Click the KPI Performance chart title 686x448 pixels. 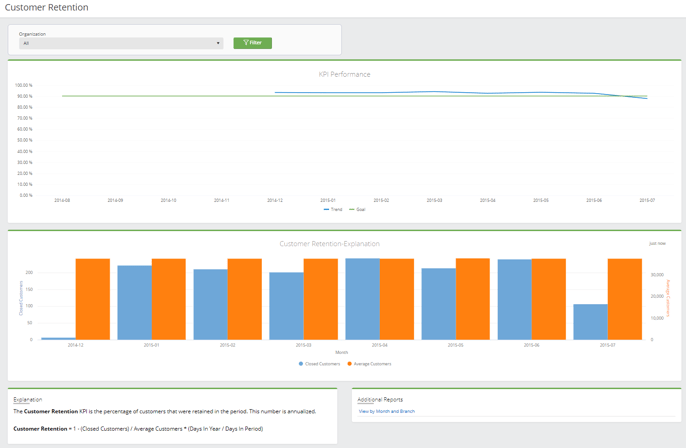343,74
